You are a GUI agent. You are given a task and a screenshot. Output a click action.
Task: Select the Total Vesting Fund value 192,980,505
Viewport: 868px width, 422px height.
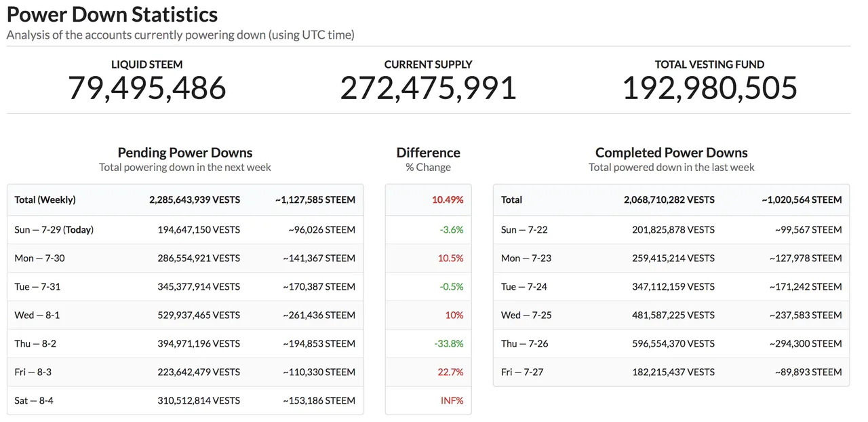[x=709, y=88]
